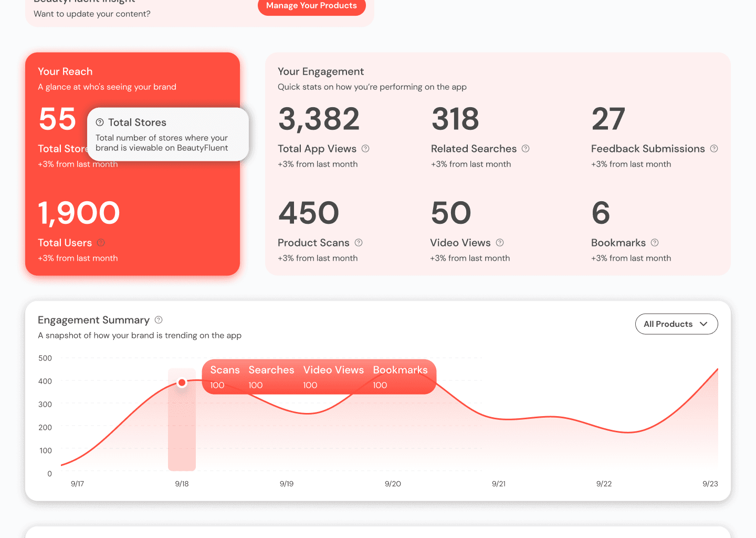
Task: Open the All Products dropdown
Action: pos(676,324)
